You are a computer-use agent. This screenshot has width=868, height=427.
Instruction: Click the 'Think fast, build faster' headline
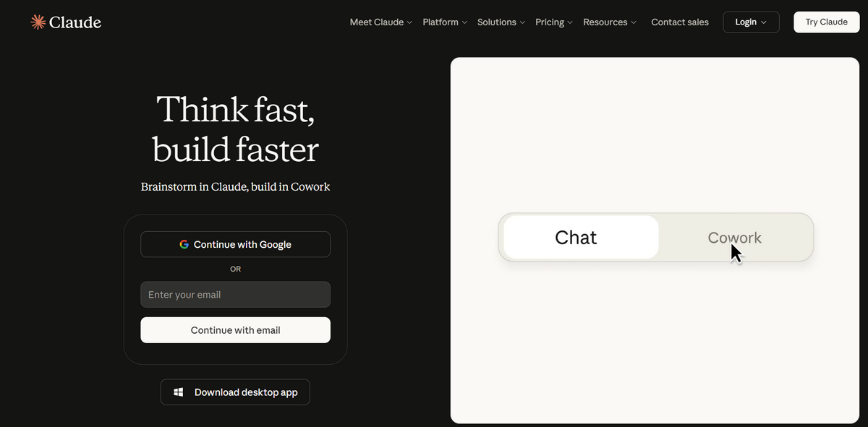point(235,129)
